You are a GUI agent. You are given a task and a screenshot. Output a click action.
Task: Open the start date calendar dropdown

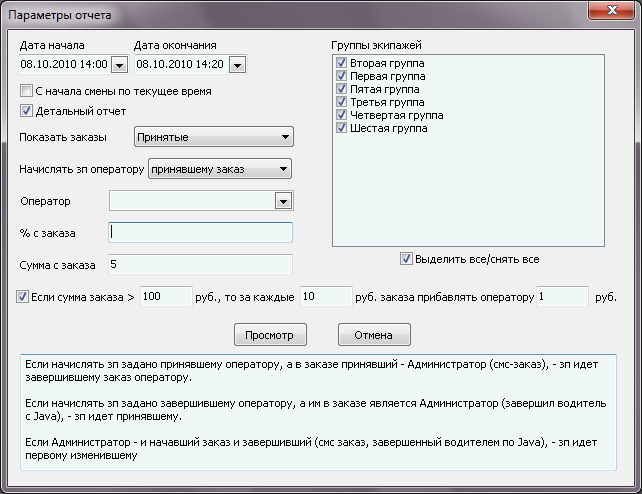pyautogui.click(x=119, y=65)
